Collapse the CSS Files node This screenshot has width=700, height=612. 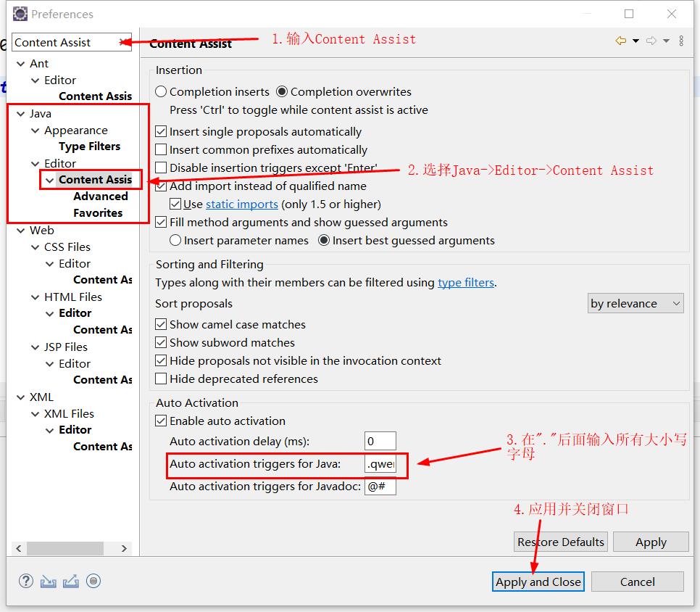click(36, 247)
